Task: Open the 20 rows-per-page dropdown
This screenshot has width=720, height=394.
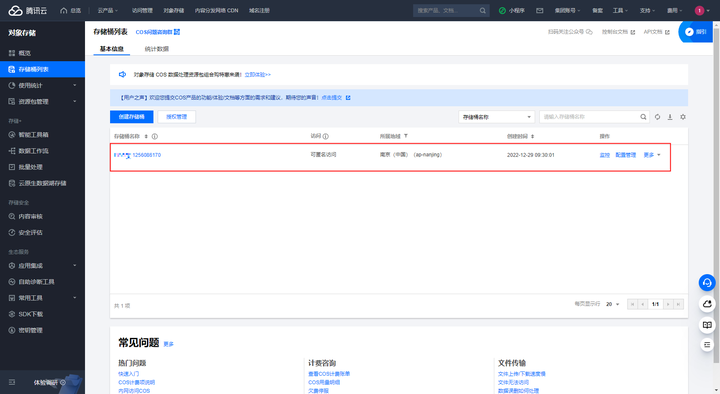Action: [613, 304]
